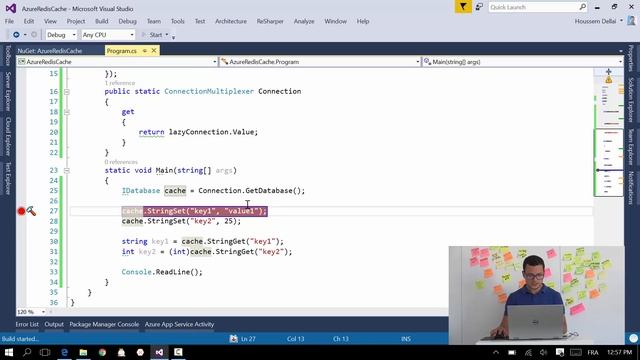Click the 0 references CodeLens link
640x360 pixels.
click(121, 162)
